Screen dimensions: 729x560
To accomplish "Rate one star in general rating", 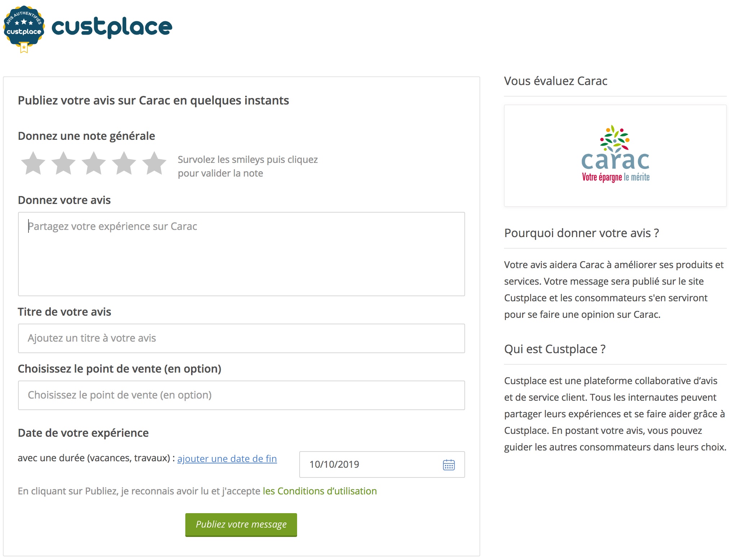I will pyautogui.click(x=33, y=163).
